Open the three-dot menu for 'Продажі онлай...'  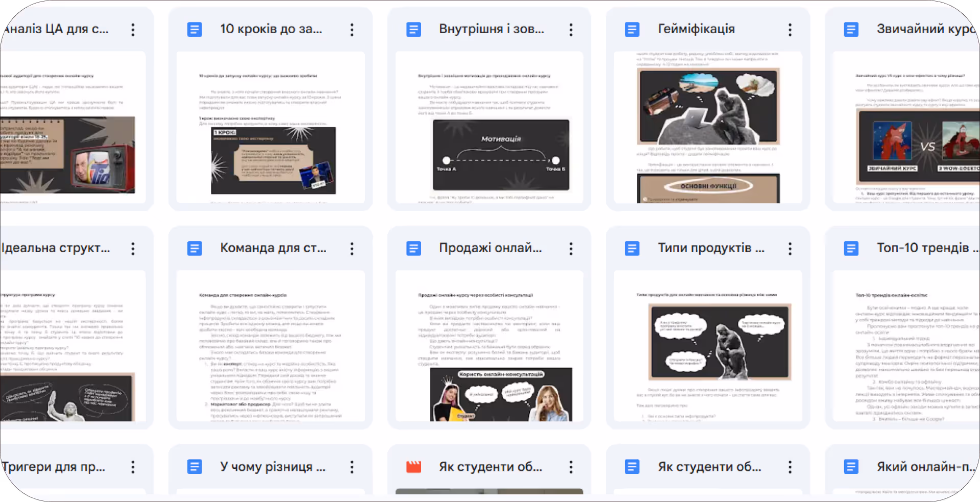point(571,248)
